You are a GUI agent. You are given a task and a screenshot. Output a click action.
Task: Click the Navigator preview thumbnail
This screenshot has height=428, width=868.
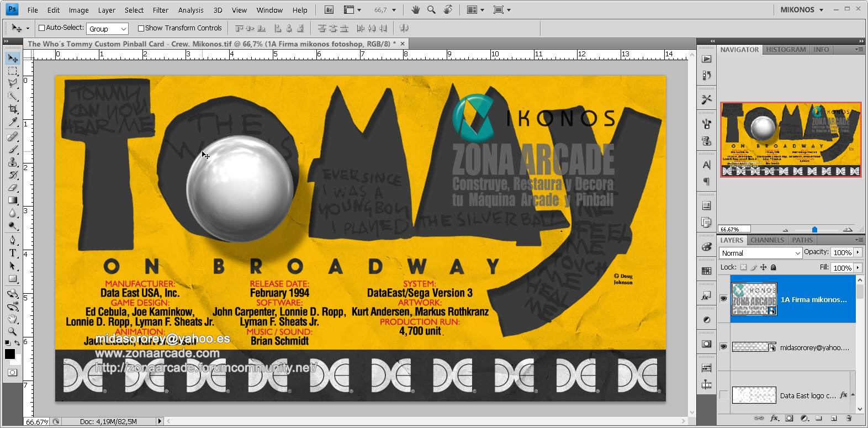coord(791,140)
